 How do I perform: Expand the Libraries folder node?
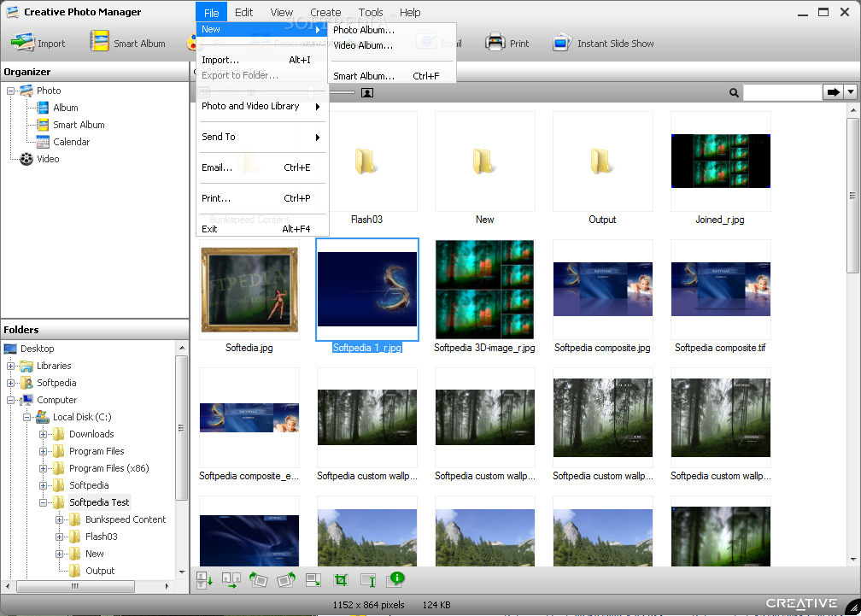click(x=10, y=366)
